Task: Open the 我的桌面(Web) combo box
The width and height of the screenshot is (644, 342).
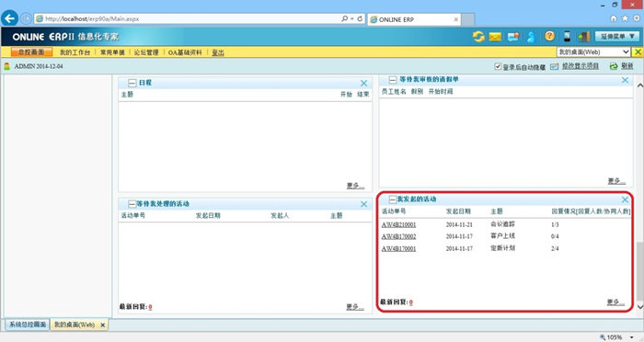Action: point(593,51)
